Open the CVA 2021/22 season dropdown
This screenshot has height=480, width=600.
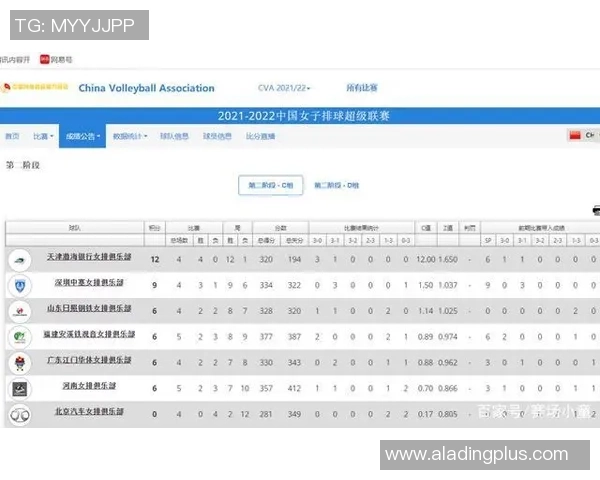(284, 88)
